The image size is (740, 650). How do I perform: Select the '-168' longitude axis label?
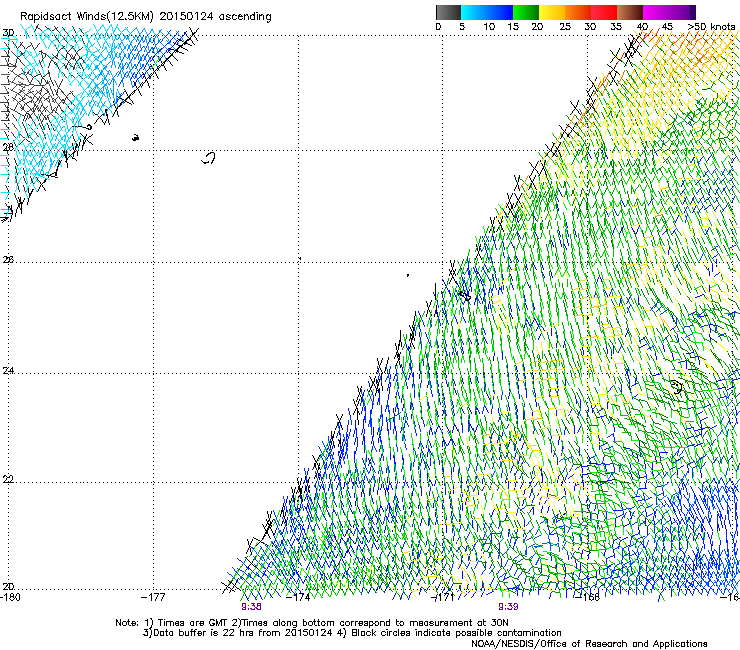coord(588,597)
